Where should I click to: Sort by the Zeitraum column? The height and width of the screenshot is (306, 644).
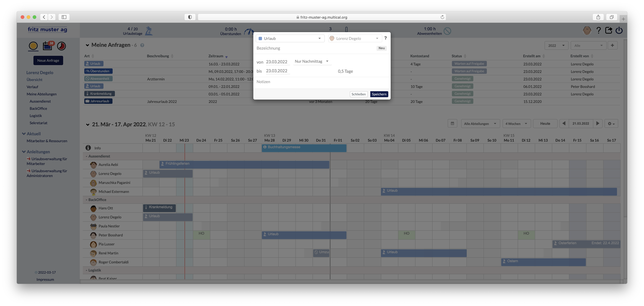pos(218,56)
